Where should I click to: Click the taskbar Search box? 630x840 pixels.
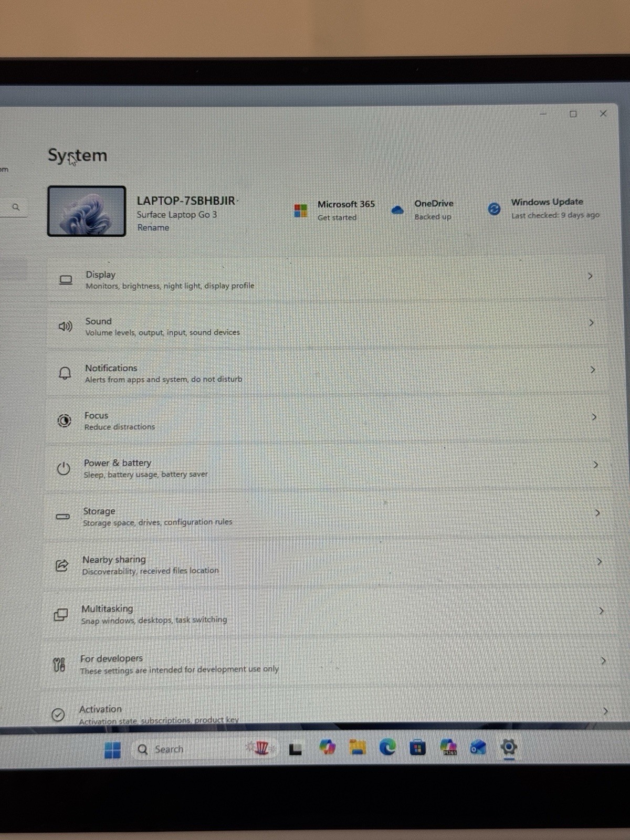205,749
